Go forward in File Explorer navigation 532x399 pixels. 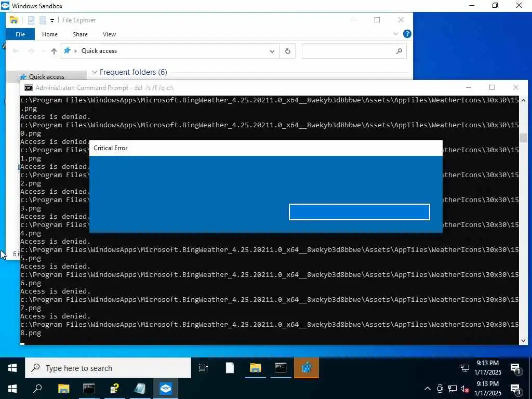pyautogui.click(x=31, y=51)
